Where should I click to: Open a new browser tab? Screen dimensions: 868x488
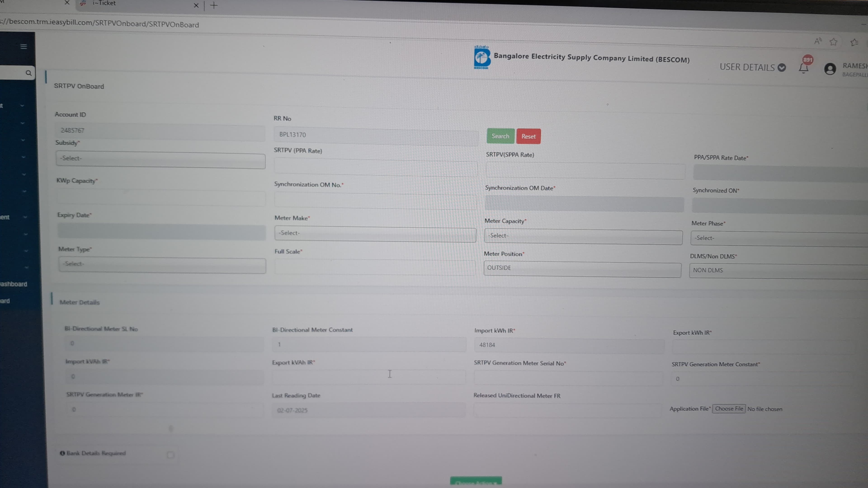[x=214, y=5]
